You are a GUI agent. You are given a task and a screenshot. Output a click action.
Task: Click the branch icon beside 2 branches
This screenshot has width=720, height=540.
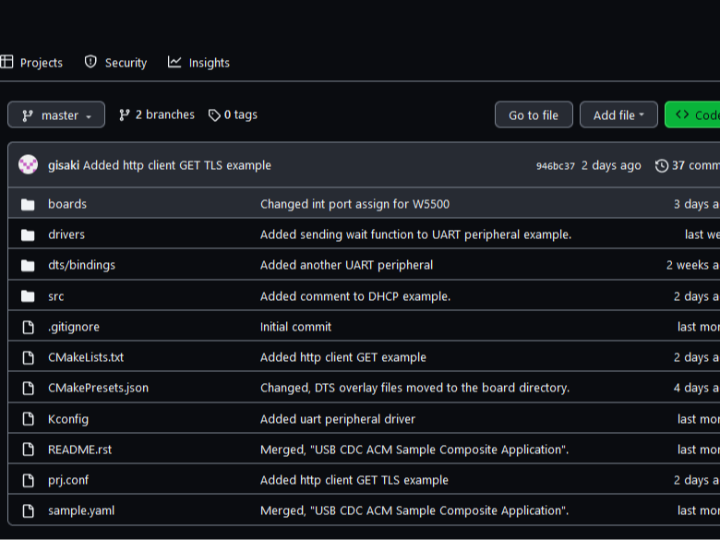point(125,115)
